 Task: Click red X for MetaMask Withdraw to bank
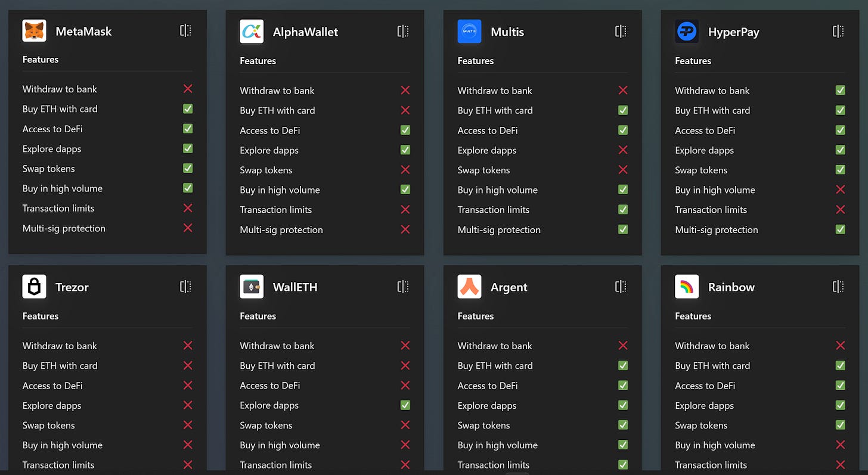pos(188,89)
